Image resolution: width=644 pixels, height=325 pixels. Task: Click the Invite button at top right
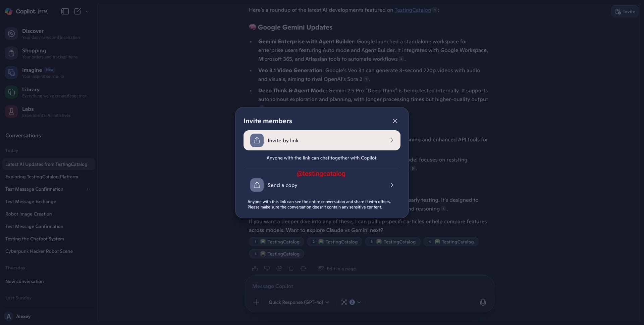(625, 11)
